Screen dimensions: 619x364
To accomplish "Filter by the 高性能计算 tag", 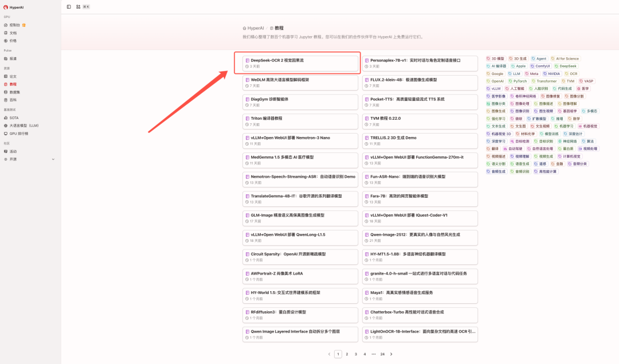I will tap(545, 171).
